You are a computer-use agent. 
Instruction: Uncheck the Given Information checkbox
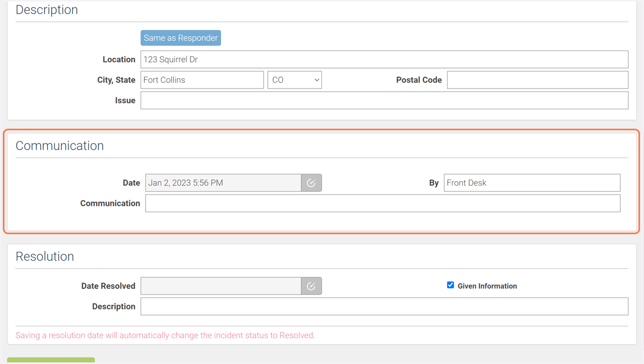pyautogui.click(x=450, y=285)
